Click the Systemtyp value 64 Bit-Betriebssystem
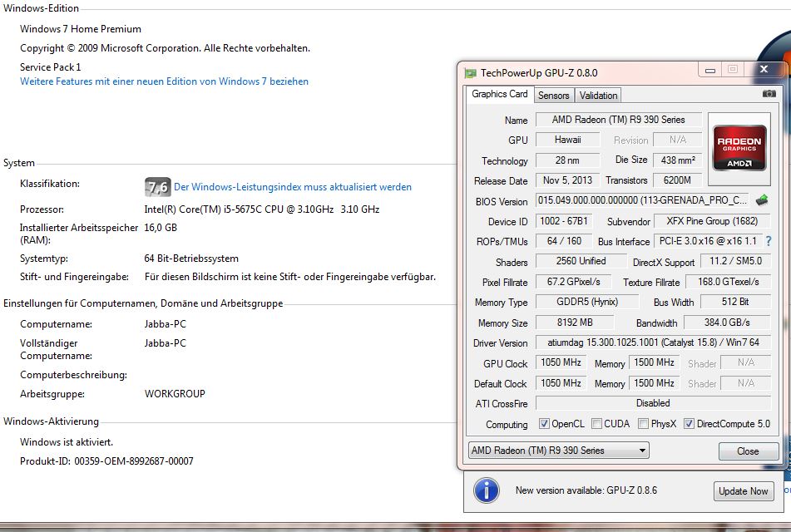The height and width of the screenshot is (532, 791). click(191, 259)
